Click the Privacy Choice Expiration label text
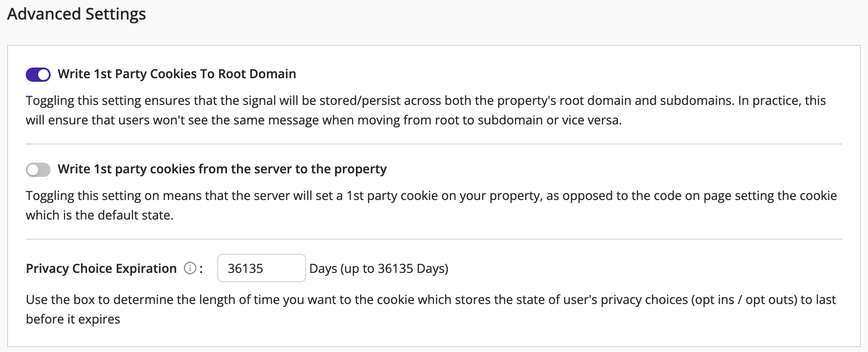The image size is (868, 352). (101, 268)
